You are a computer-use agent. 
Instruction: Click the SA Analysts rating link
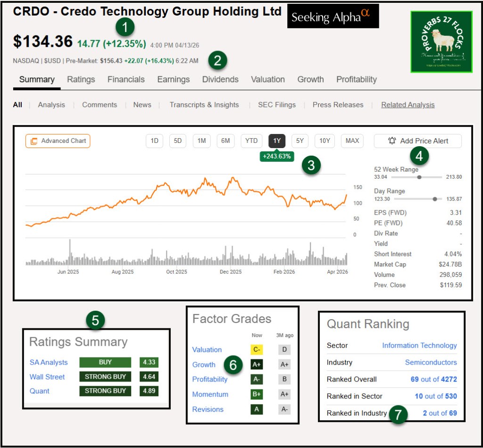(x=49, y=362)
